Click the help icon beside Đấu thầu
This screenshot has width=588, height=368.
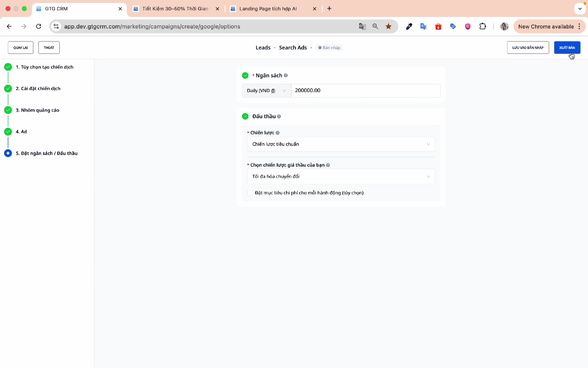click(x=279, y=117)
